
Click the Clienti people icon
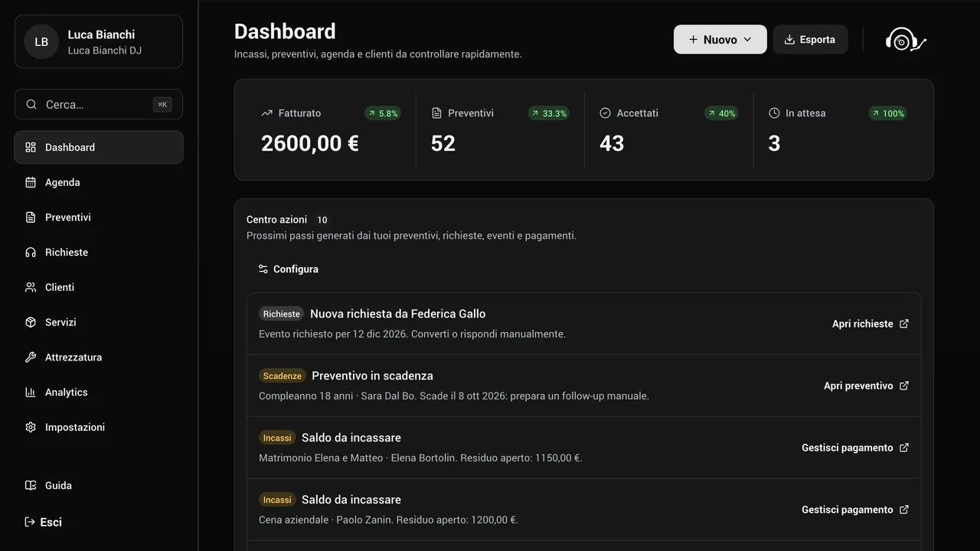coord(31,287)
